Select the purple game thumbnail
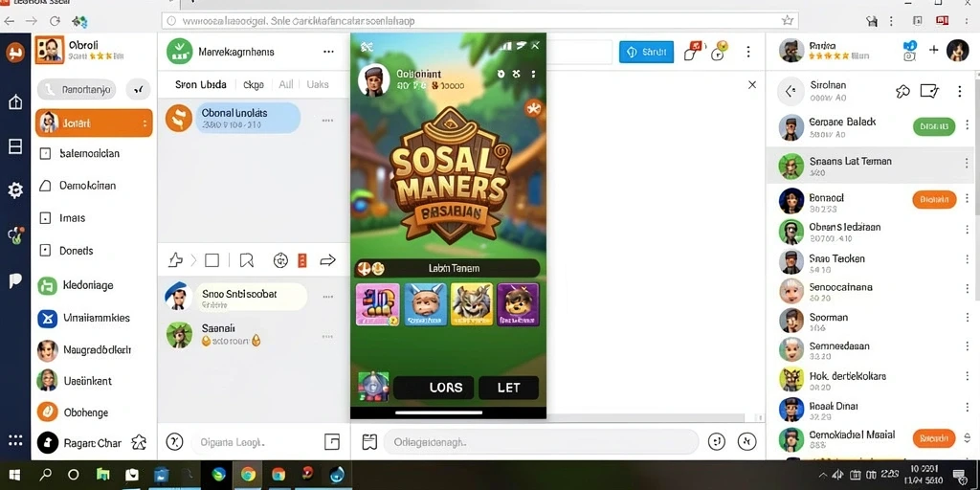This screenshot has width=980, height=490. click(518, 304)
